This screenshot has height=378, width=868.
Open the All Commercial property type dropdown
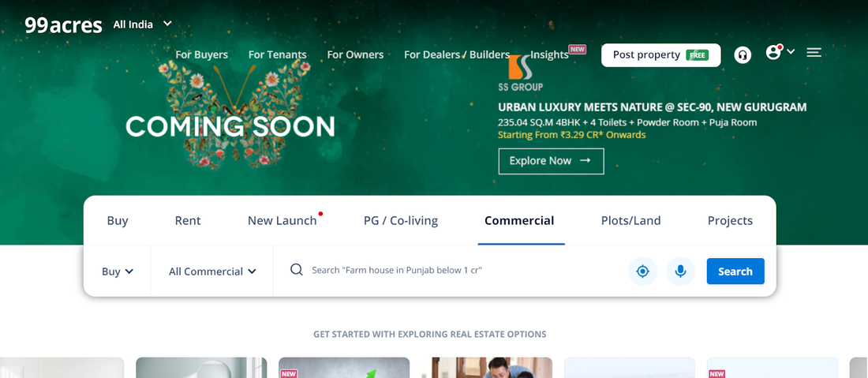(212, 271)
